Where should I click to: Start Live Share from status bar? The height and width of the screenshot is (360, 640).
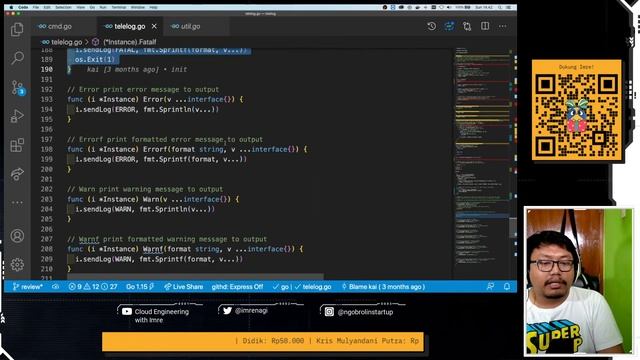[184, 287]
